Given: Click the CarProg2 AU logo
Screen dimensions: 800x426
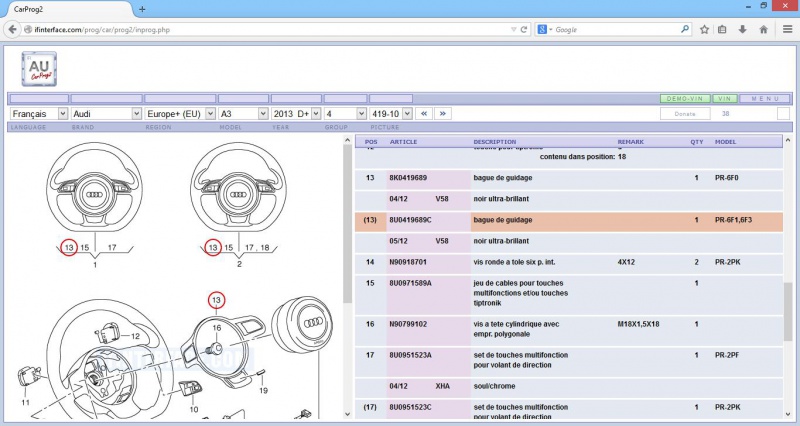Looking at the screenshot, I should 41,69.
